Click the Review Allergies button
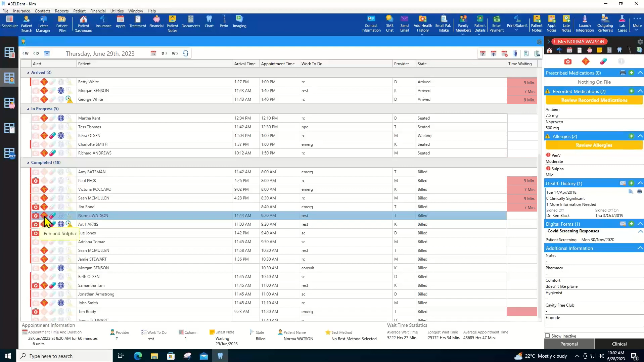 [594, 145]
